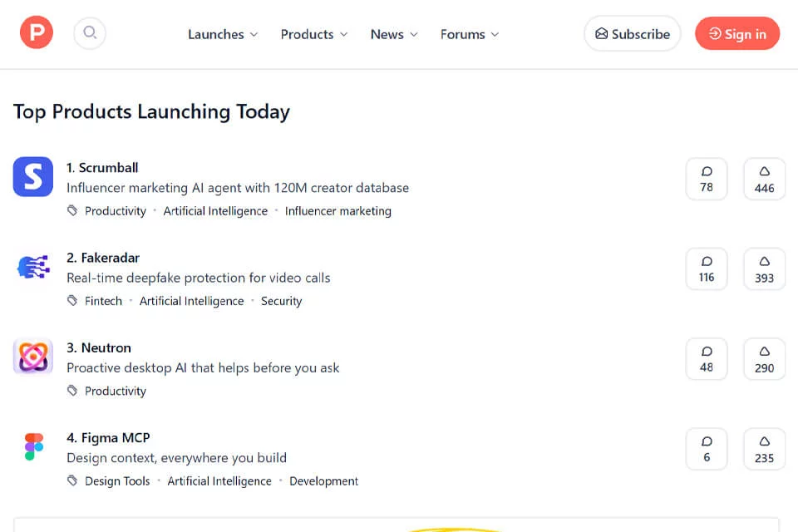798x532 pixels.
Task: Open Scrumball product logo
Action: tap(33, 177)
